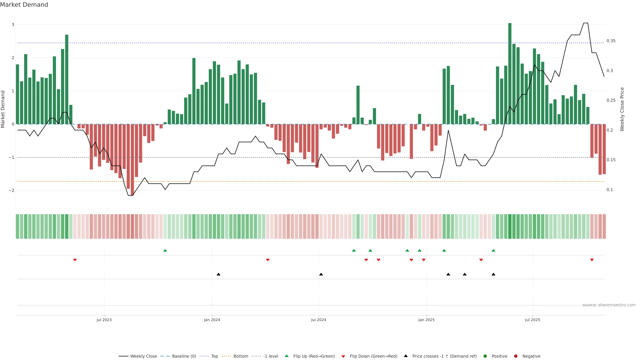Click black price-cross marker near Jan 2024
Image resolution: width=644 pixels, height=362 pixels.
coord(219,274)
